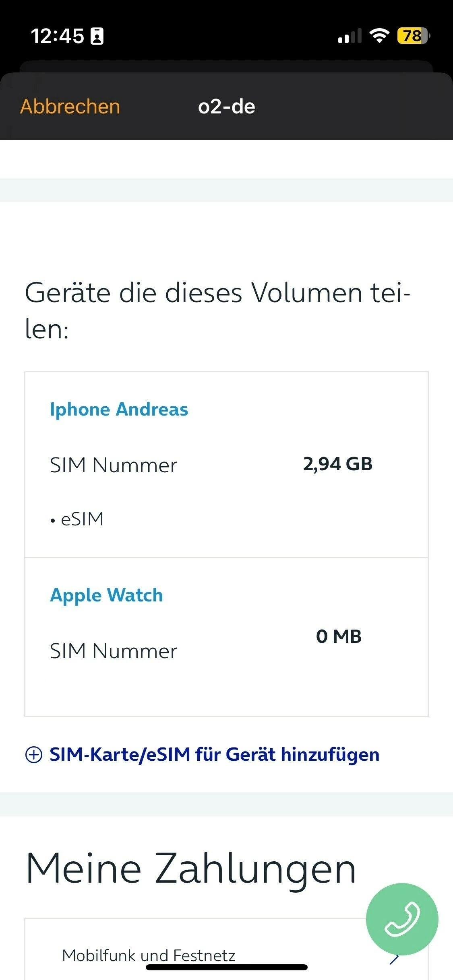Tap the Wi-Fi status icon

379,36
